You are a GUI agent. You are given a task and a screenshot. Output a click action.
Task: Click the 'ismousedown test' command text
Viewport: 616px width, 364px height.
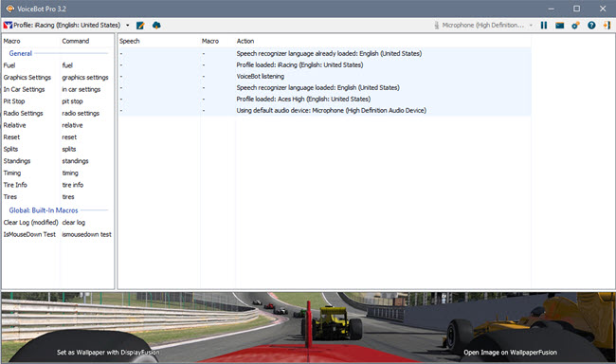pos(86,234)
